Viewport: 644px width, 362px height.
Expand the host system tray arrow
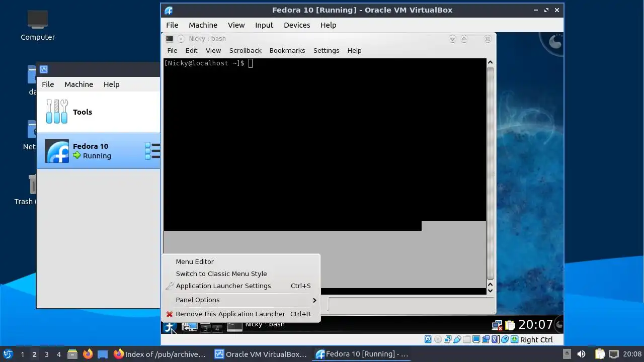[x=567, y=354]
